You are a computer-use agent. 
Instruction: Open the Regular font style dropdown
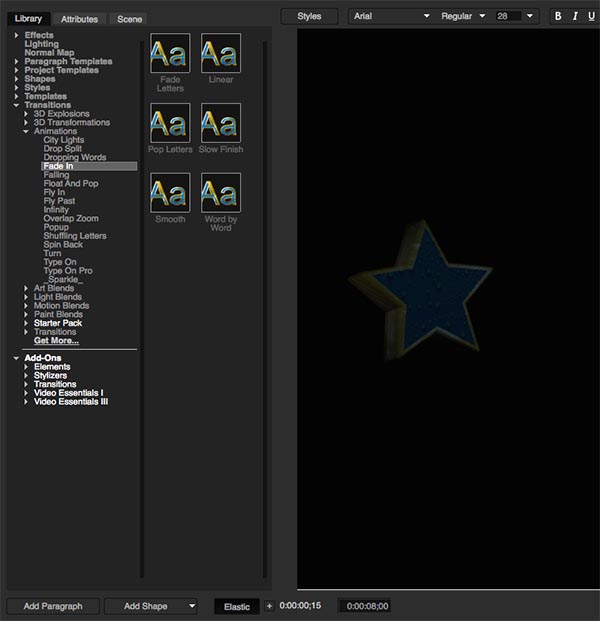[x=462, y=16]
